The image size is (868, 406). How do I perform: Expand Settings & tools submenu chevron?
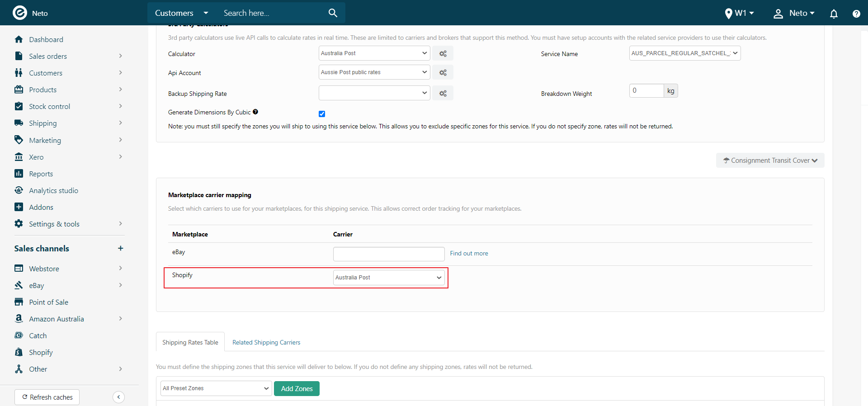[120, 224]
